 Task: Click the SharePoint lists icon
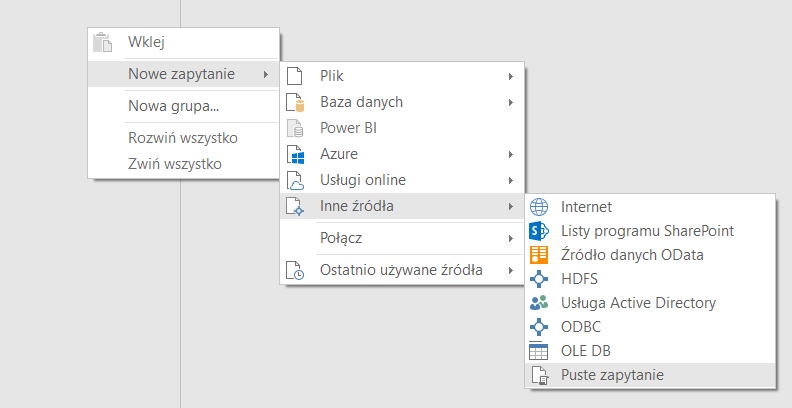[x=539, y=231]
